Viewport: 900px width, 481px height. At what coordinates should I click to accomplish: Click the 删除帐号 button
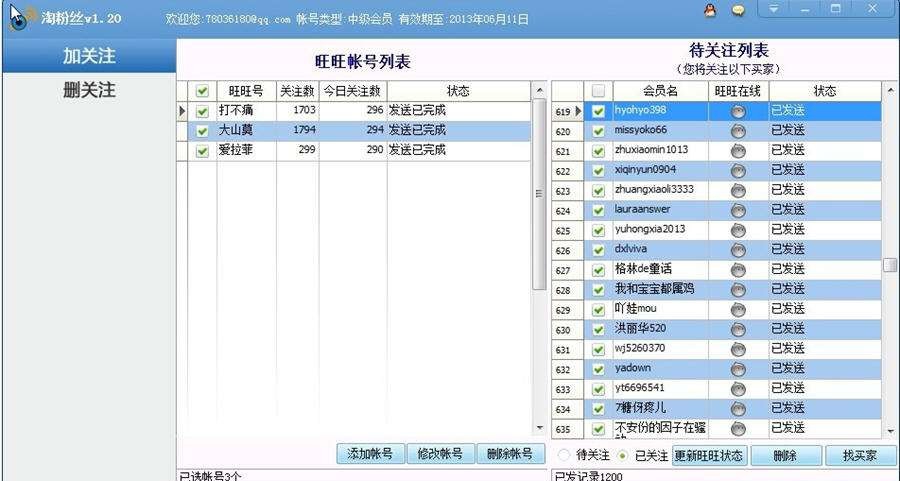[x=510, y=454]
